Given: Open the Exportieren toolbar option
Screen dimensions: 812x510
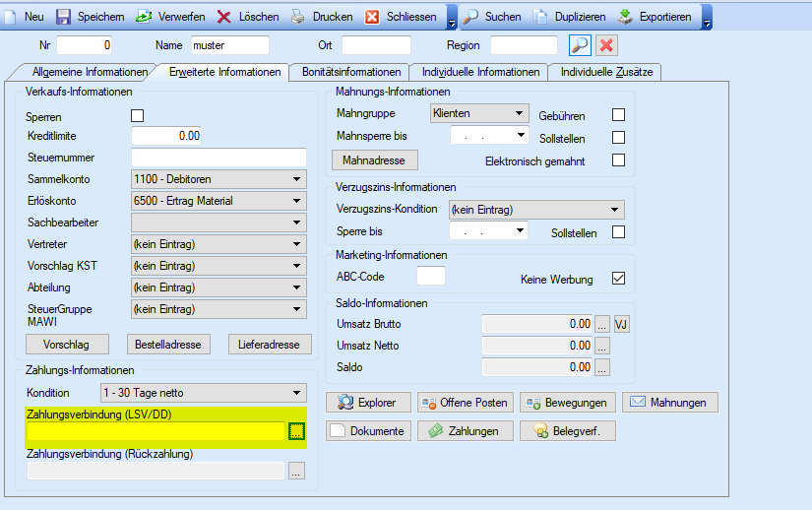Looking at the screenshot, I should tap(657, 17).
